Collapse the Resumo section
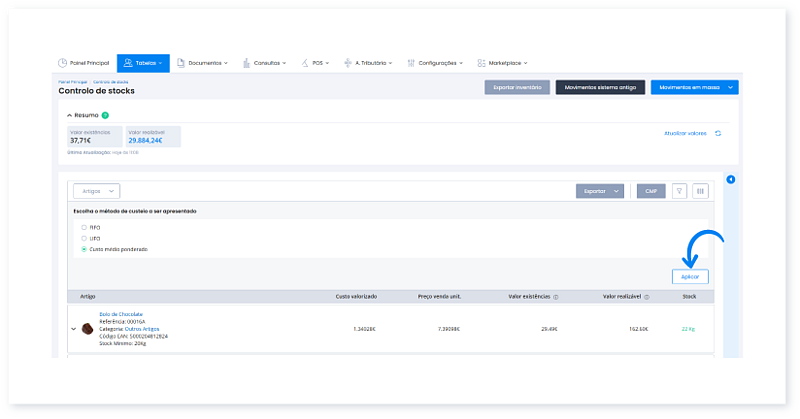 coord(69,115)
